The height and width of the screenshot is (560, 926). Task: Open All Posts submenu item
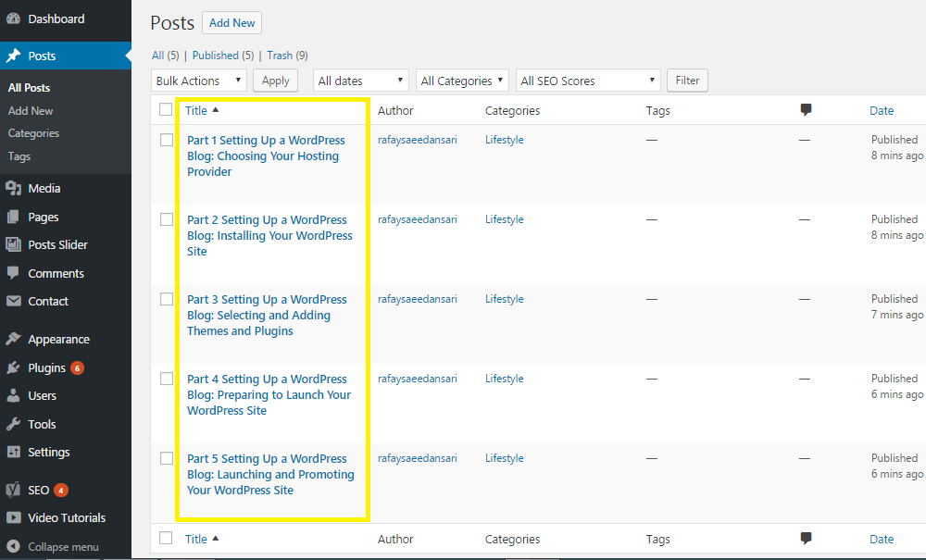pos(29,87)
